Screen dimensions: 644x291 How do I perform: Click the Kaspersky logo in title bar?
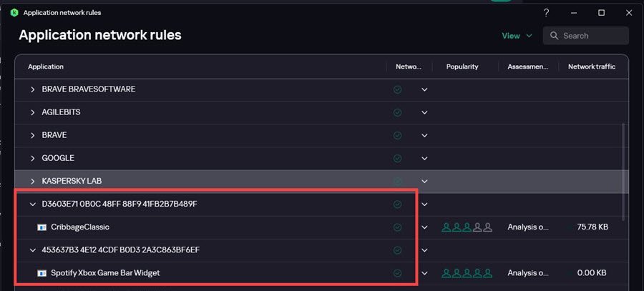click(x=14, y=13)
